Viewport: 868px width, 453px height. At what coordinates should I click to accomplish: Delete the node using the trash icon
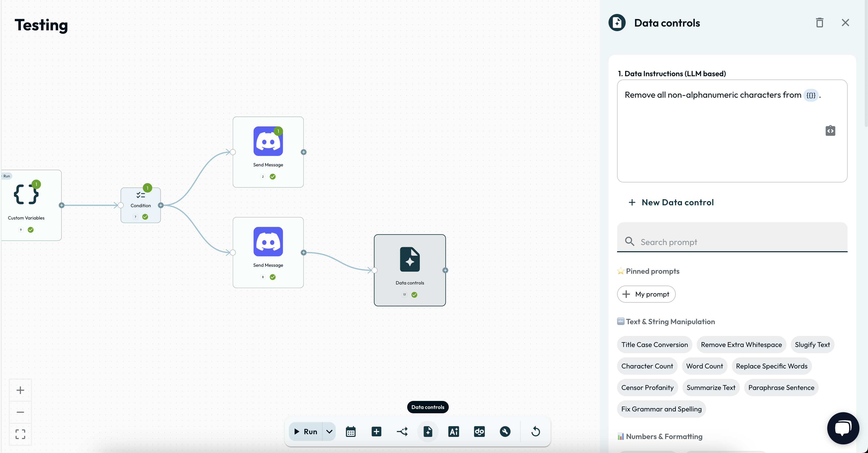tap(819, 23)
